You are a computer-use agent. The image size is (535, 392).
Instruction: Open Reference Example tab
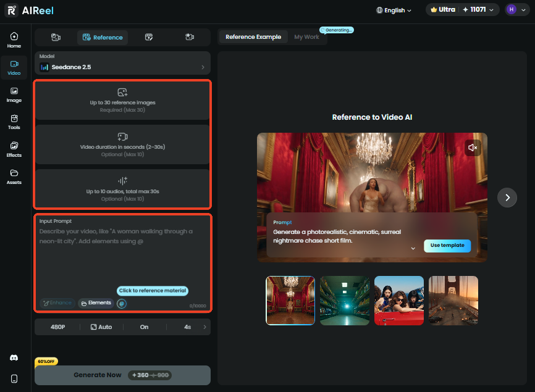[x=253, y=37]
